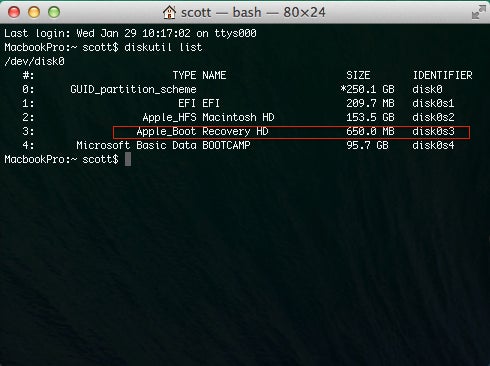
Task: Click the "/dev/disk0" line
Action: (34, 61)
